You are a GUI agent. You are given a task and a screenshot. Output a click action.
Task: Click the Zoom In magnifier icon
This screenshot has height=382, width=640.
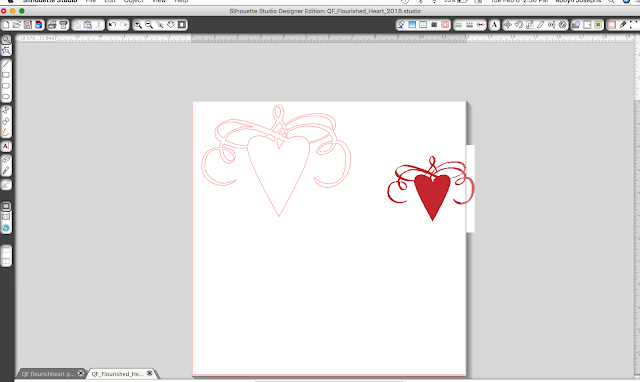(138, 25)
